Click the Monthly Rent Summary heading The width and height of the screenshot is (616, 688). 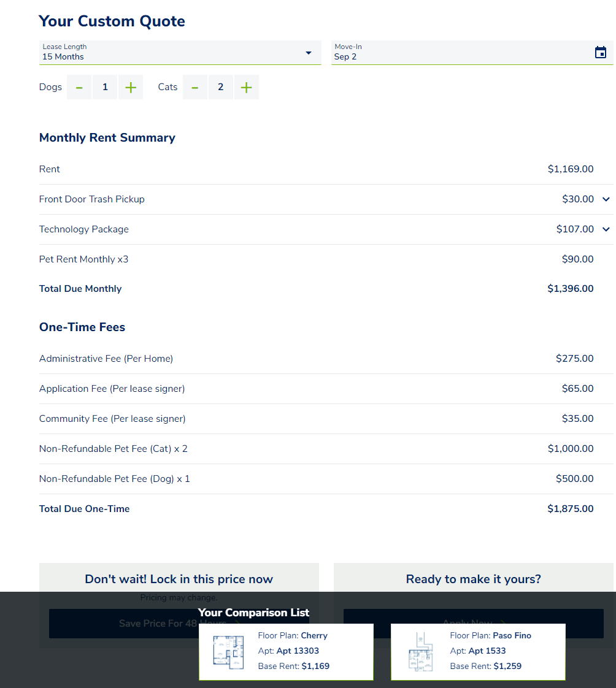pos(107,138)
